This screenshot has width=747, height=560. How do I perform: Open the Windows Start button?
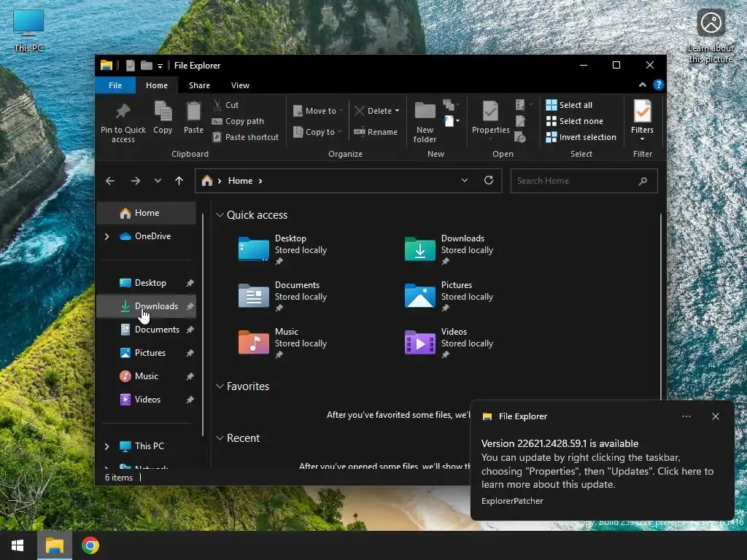pos(18,545)
